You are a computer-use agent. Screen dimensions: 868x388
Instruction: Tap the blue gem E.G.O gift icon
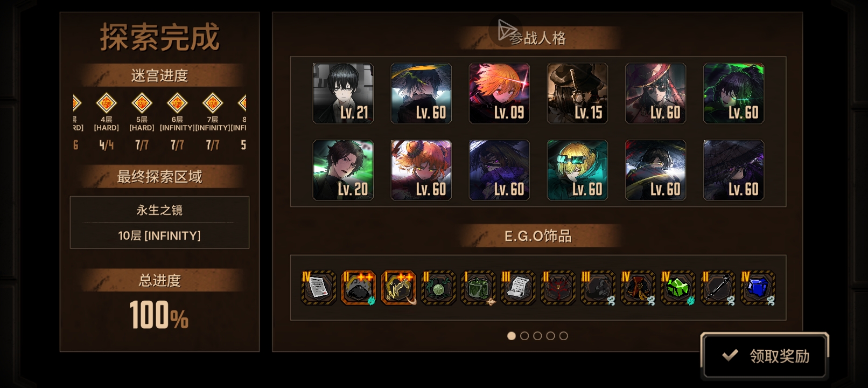758,288
